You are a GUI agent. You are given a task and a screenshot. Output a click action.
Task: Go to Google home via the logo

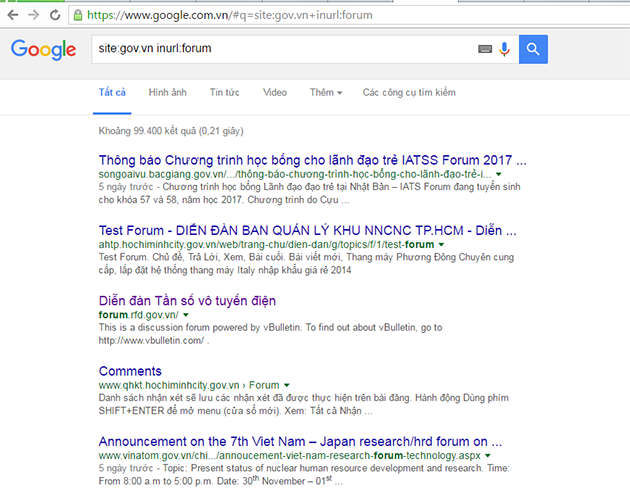coord(43,49)
